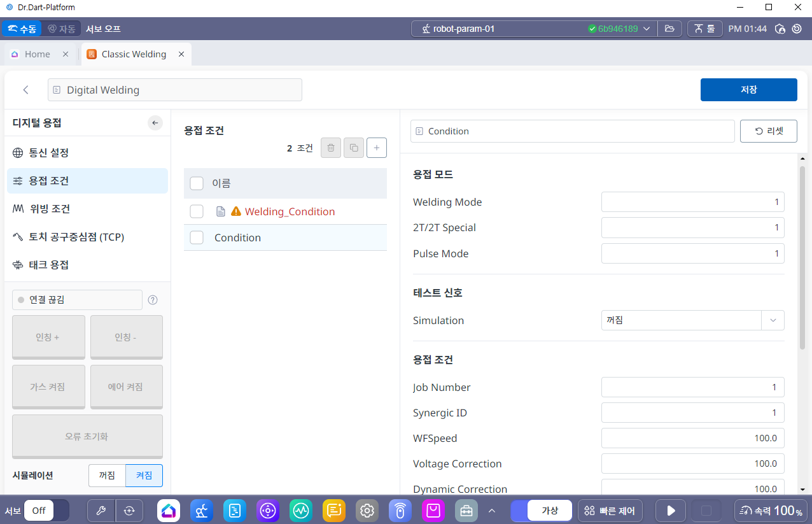Set 시뮬레이션 to 꺼짐
812x524 pixels.
[x=107, y=475]
